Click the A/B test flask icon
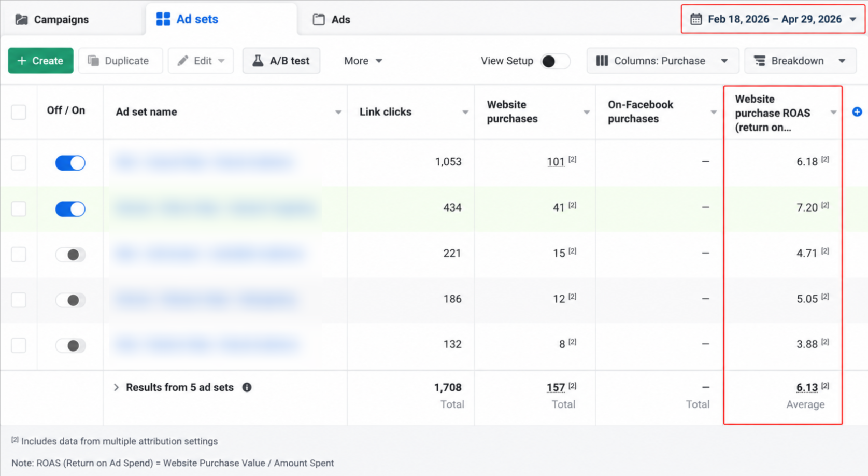 tap(258, 61)
